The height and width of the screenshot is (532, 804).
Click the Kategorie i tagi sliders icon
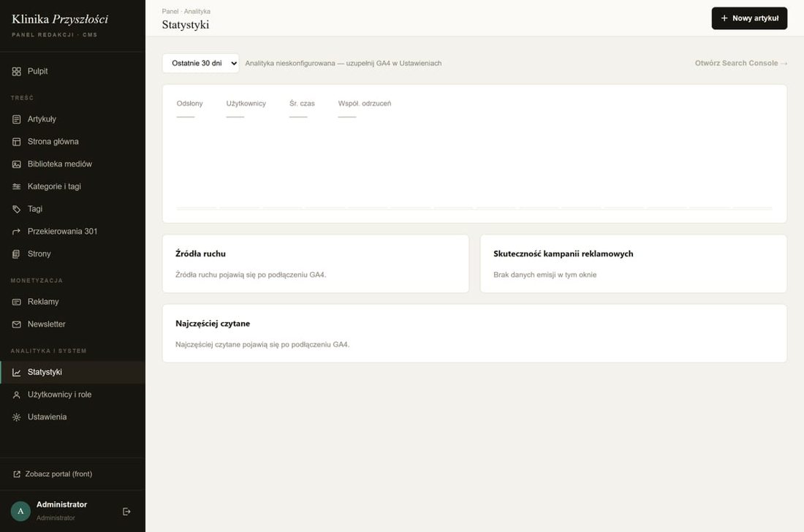16,186
